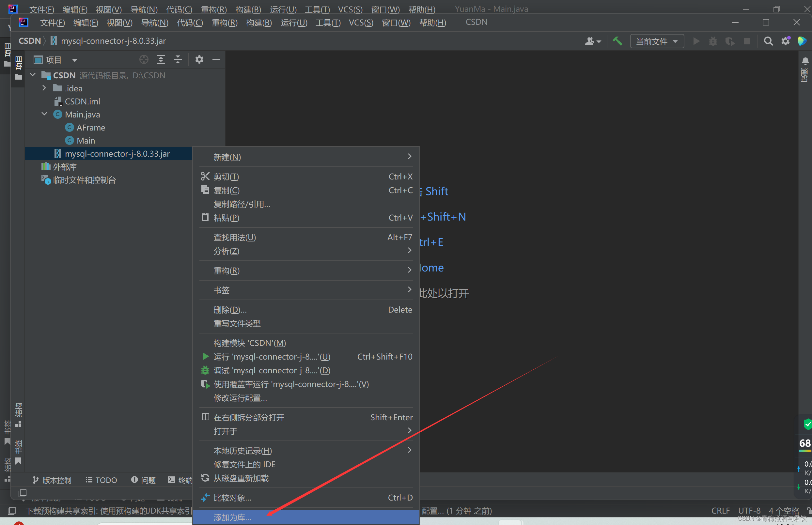Image resolution: width=812 pixels, height=525 pixels.
Task: Run with coverage using the shield icon
Action: pos(730,41)
